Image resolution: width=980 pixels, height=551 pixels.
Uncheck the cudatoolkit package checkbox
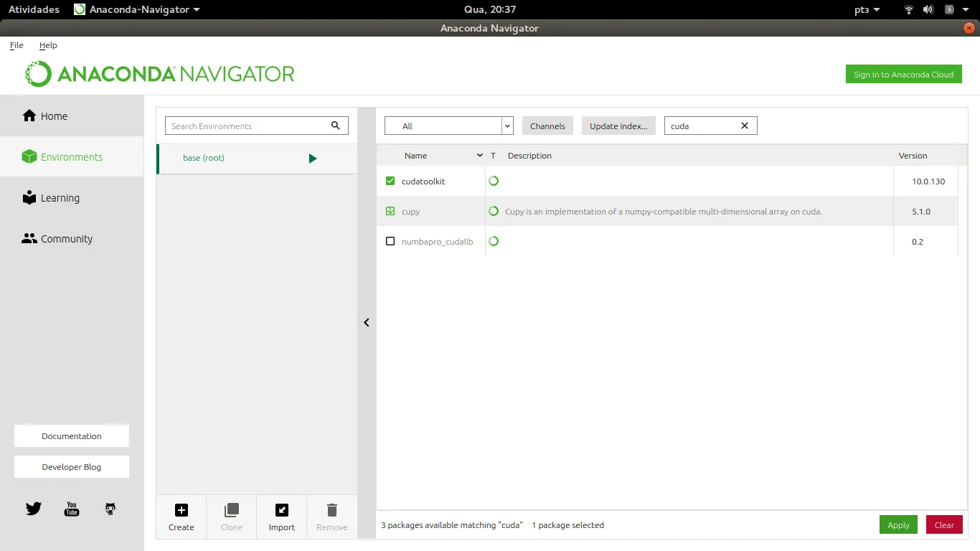point(390,181)
